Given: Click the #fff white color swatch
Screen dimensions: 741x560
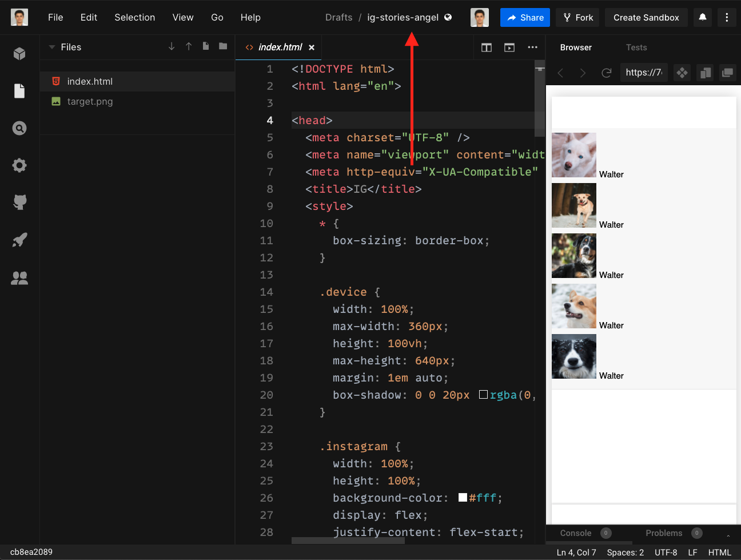Looking at the screenshot, I should [x=463, y=498].
